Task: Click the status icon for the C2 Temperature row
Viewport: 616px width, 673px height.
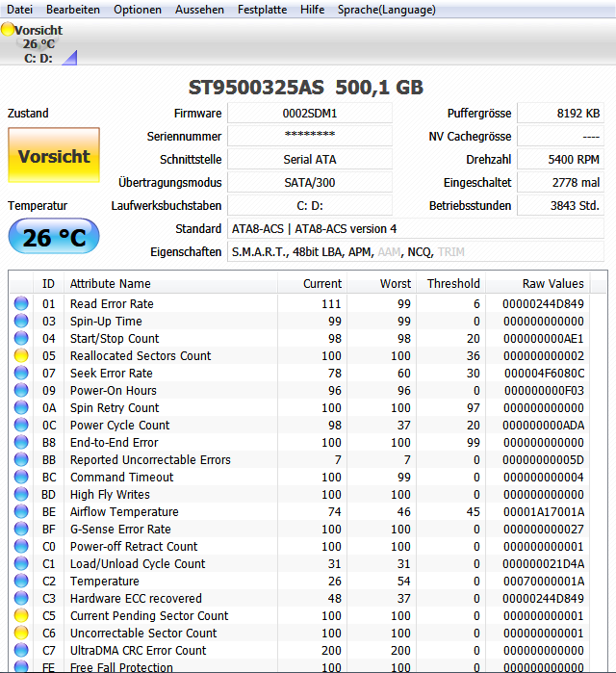Action: tap(21, 581)
